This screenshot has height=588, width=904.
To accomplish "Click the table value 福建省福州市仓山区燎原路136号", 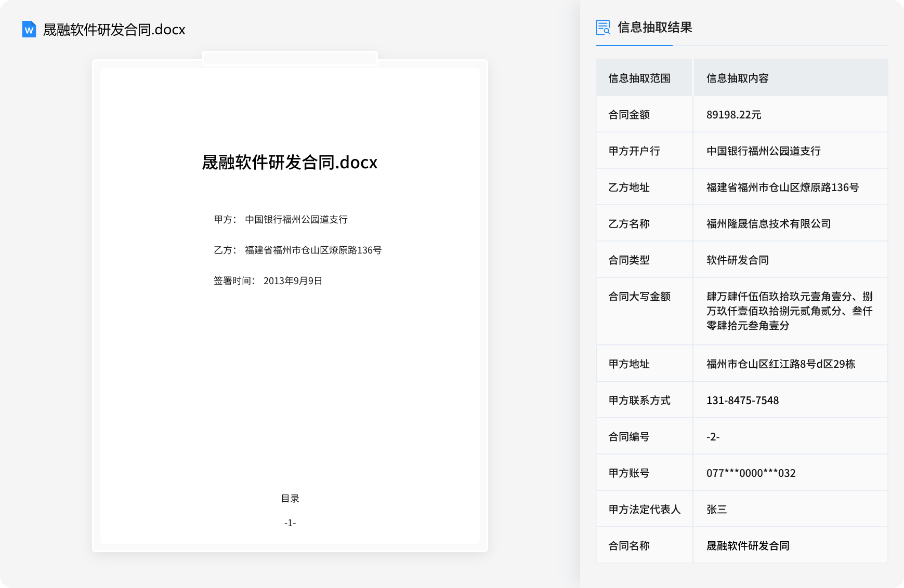I will click(x=782, y=188).
